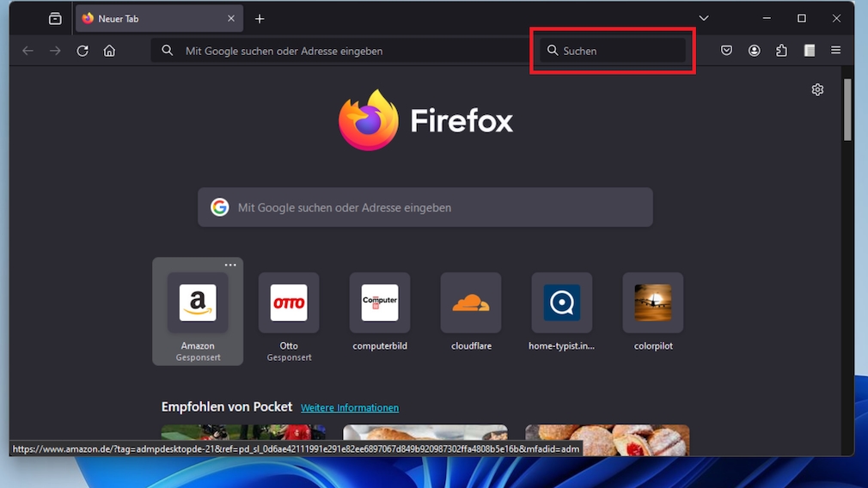Maximize the Firefox window
868x488 pixels.
coord(802,18)
